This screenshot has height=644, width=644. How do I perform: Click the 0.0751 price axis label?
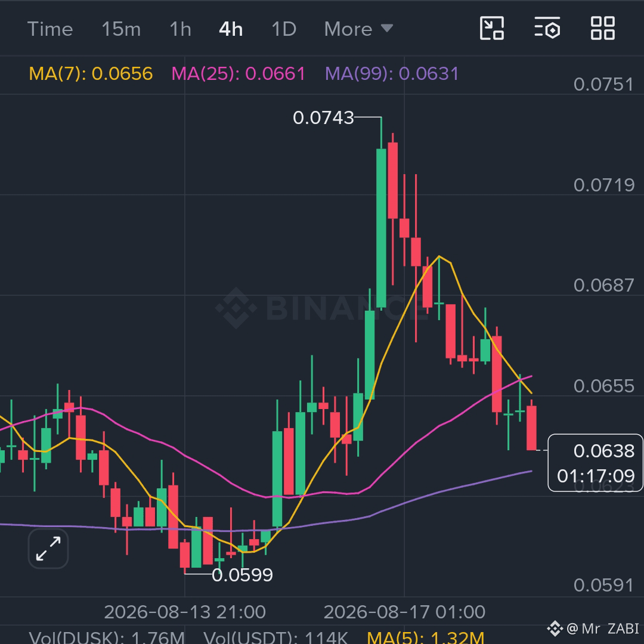[x=603, y=85]
